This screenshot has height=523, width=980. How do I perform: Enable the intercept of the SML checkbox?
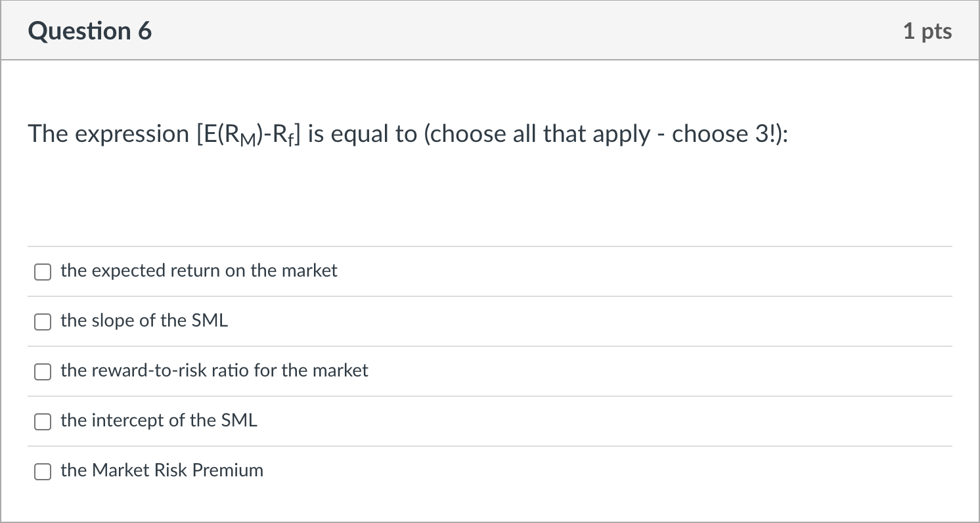click(42, 421)
